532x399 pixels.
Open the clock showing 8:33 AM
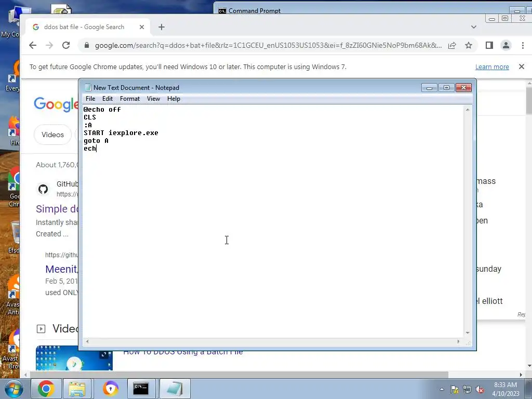[x=506, y=389]
